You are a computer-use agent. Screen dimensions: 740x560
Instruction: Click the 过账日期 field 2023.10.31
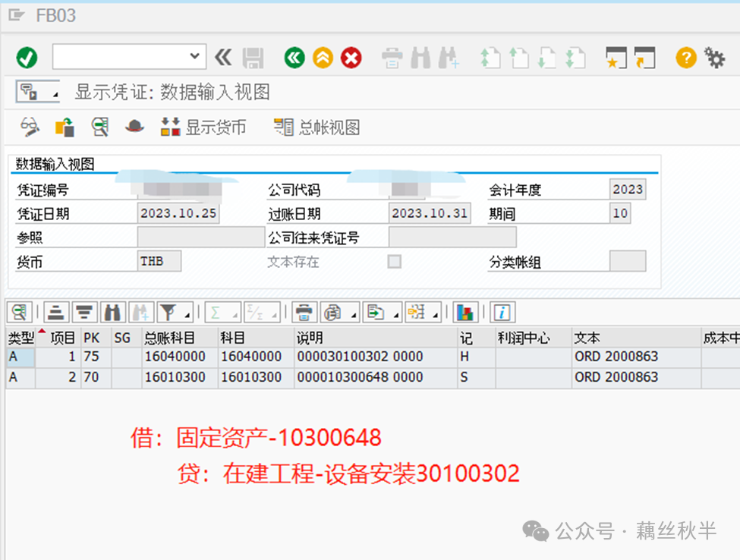[x=430, y=213]
